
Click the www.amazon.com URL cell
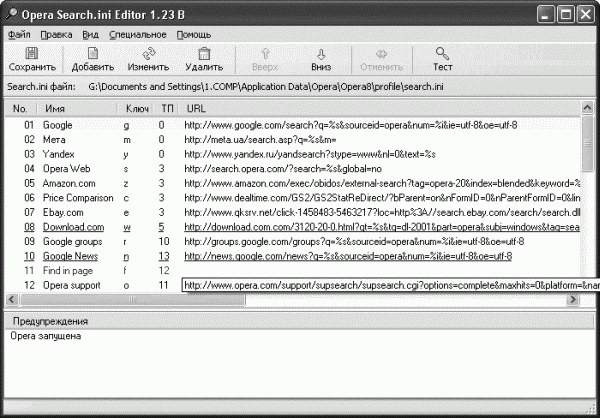click(x=382, y=183)
